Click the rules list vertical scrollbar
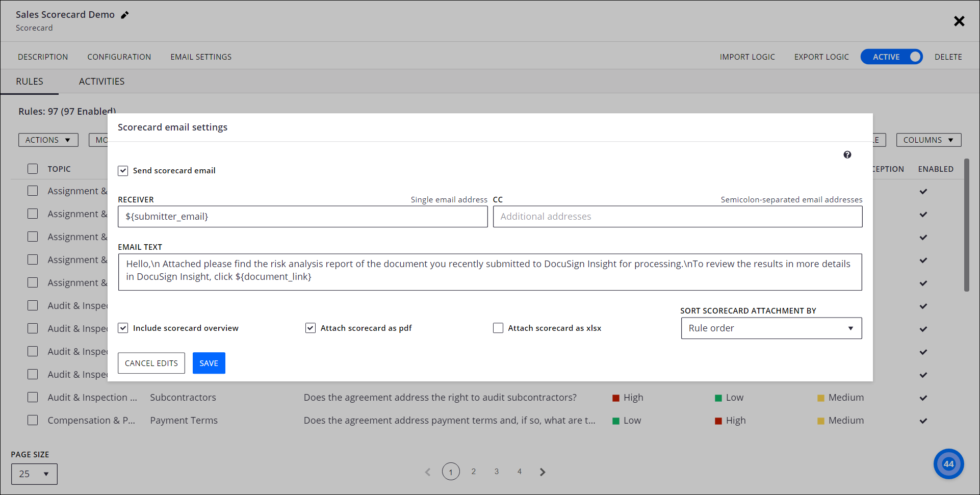Image resolution: width=980 pixels, height=495 pixels. (x=966, y=225)
